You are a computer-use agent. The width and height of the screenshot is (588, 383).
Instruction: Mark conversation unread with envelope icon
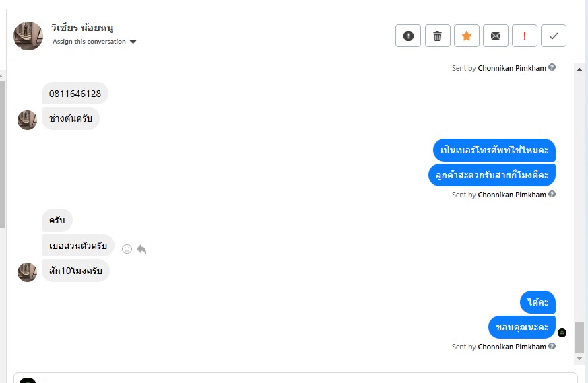(496, 36)
